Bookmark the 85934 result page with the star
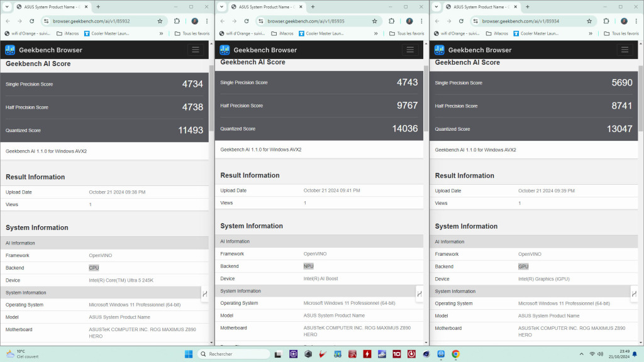Image resolution: width=644 pixels, height=362 pixels. pyautogui.click(x=589, y=21)
